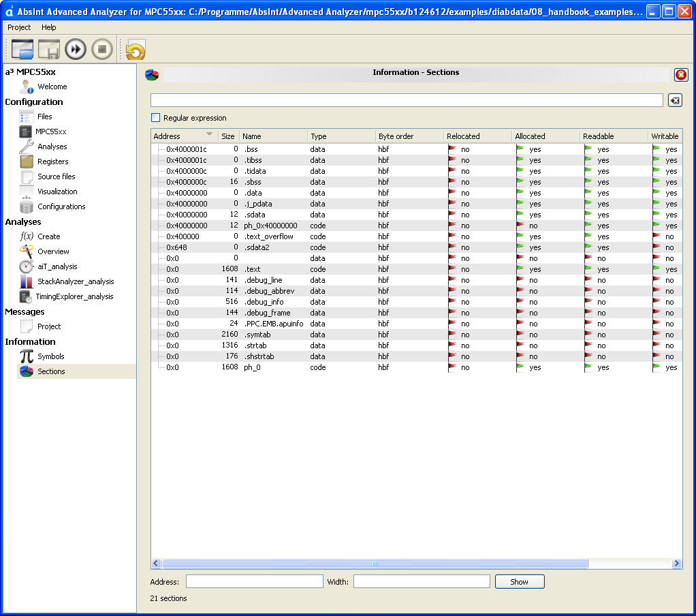Open the Registers icon
Viewport: 696px width, 616px height.
point(27,161)
